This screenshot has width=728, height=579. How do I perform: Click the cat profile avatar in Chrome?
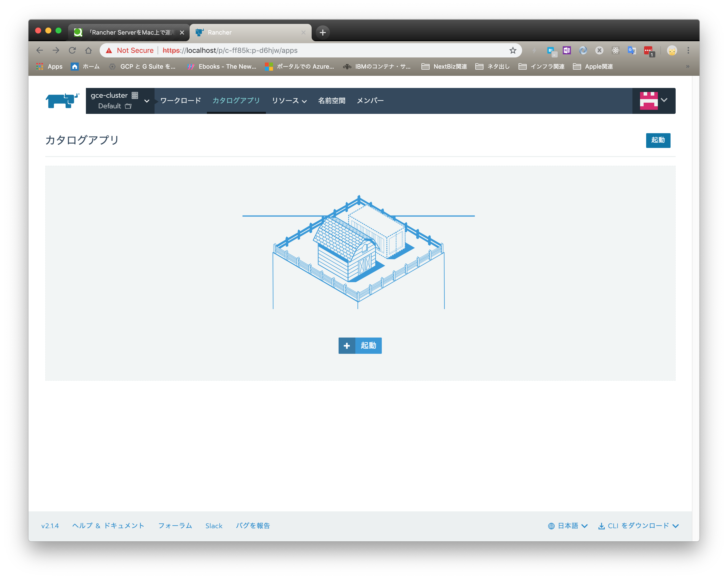coord(672,50)
